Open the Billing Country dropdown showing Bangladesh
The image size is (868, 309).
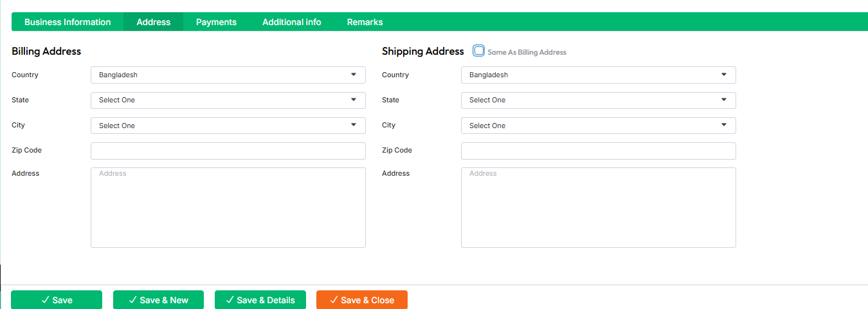click(x=228, y=75)
